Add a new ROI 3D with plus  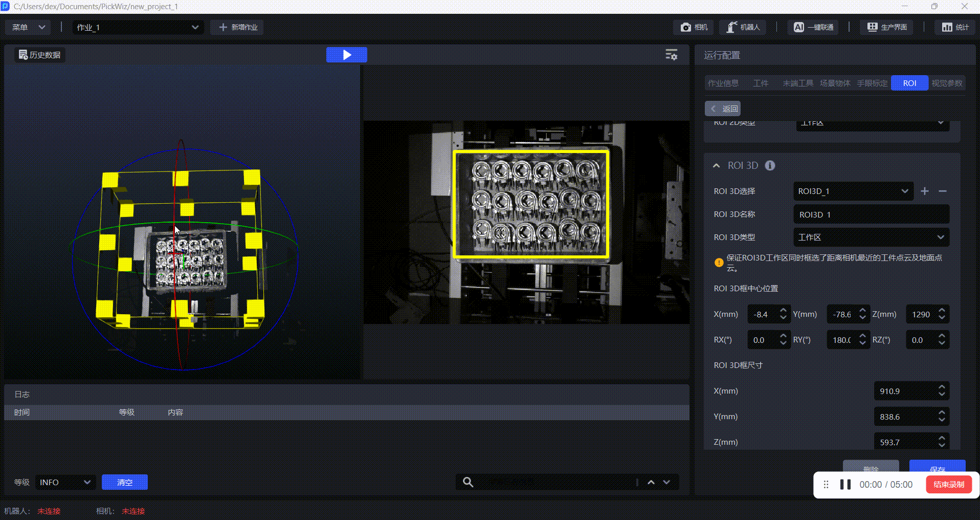pos(925,191)
